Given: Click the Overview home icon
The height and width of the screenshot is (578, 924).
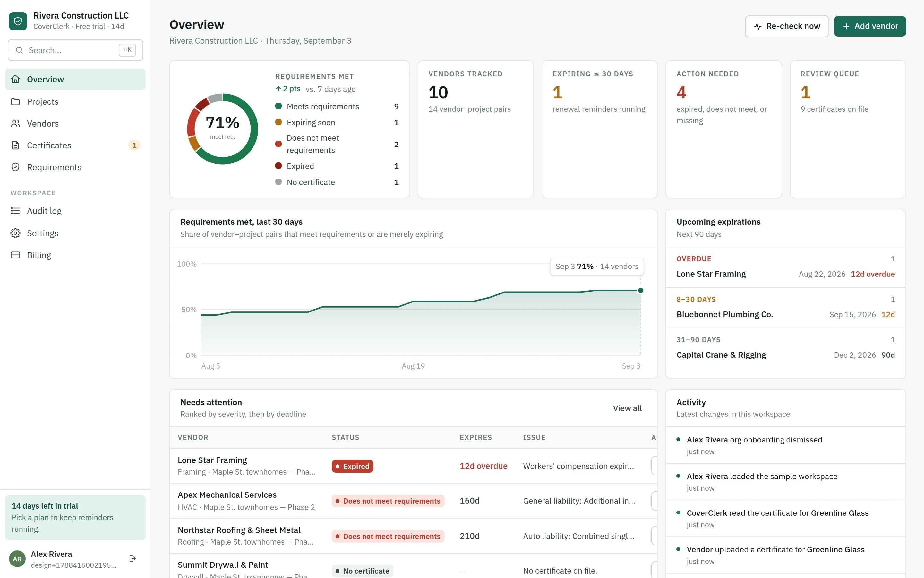Looking at the screenshot, I should [15, 79].
